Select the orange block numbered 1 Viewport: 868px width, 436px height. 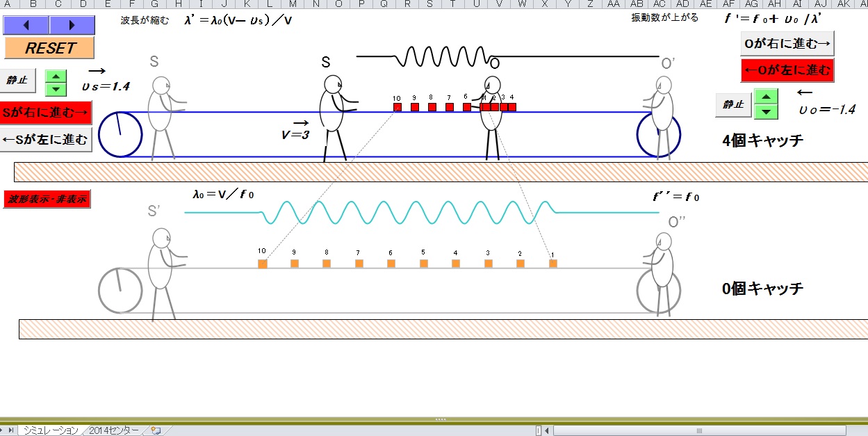pos(552,264)
